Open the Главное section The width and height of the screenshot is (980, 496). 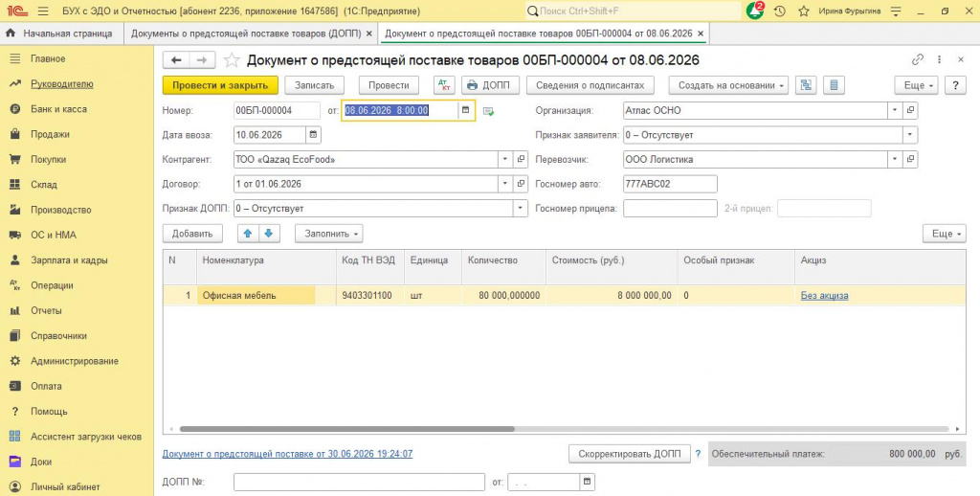[x=48, y=58]
